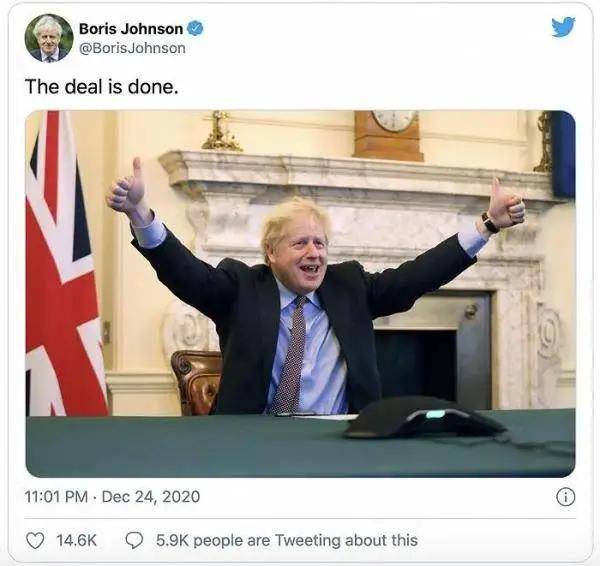The image size is (600, 566).
Task: Click the 14.6K likes count
Action: click(77, 541)
